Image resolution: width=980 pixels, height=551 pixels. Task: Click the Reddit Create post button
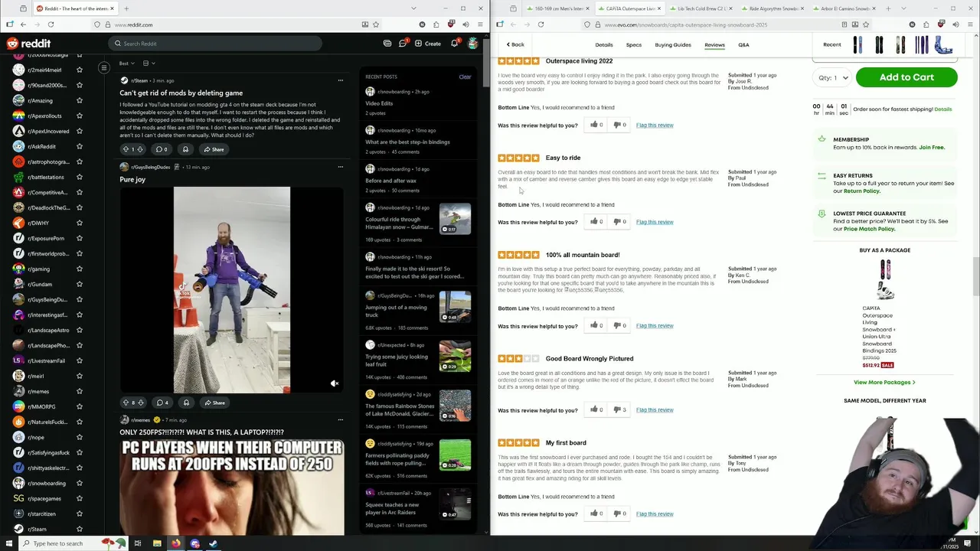(x=428, y=44)
